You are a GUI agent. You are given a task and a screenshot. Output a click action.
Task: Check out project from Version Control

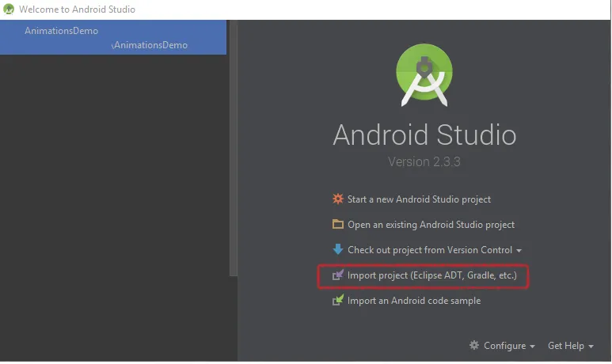point(430,250)
